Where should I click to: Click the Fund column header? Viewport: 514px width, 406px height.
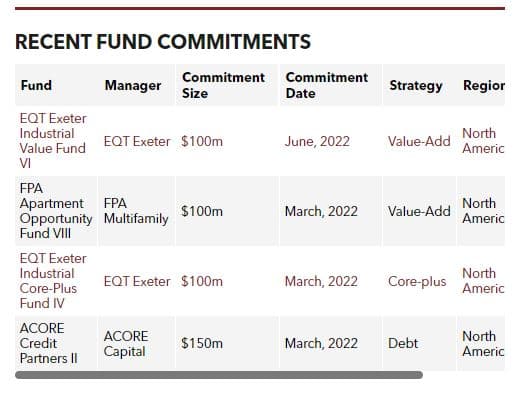(x=36, y=85)
